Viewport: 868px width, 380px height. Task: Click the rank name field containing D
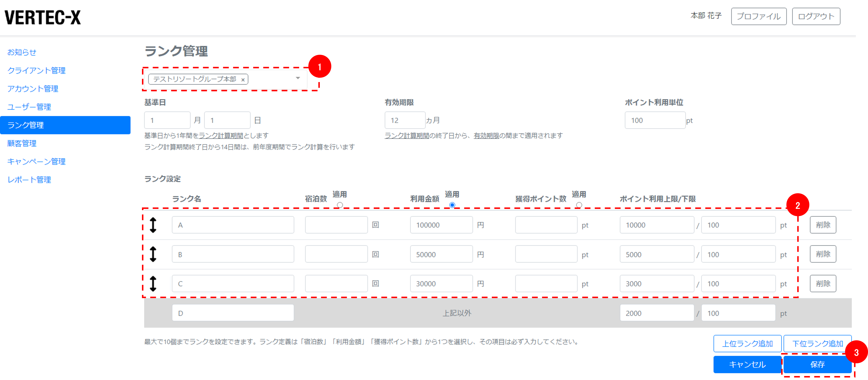233,313
